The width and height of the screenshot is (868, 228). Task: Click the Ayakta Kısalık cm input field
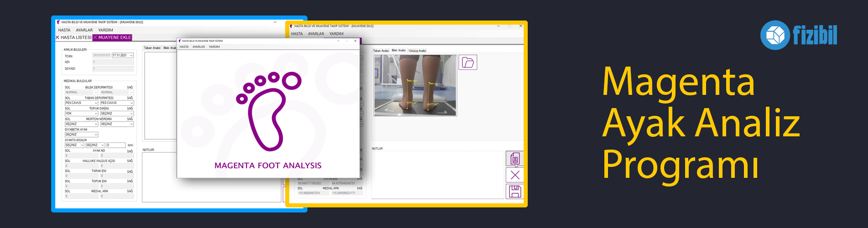click(115, 145)
